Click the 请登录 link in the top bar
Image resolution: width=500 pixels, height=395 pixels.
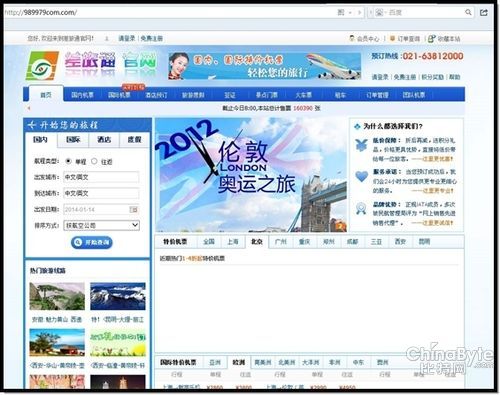click(127, 38)
